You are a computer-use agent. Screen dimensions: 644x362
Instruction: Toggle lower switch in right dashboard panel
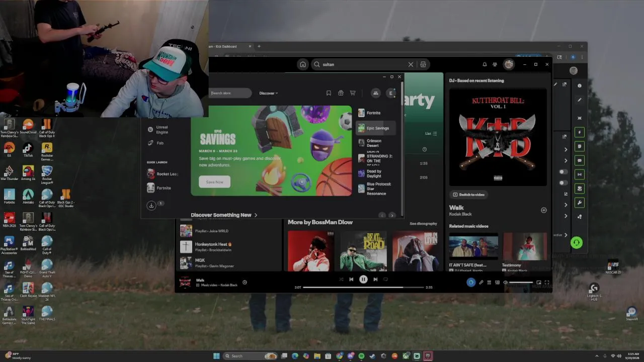coord(563,183)
